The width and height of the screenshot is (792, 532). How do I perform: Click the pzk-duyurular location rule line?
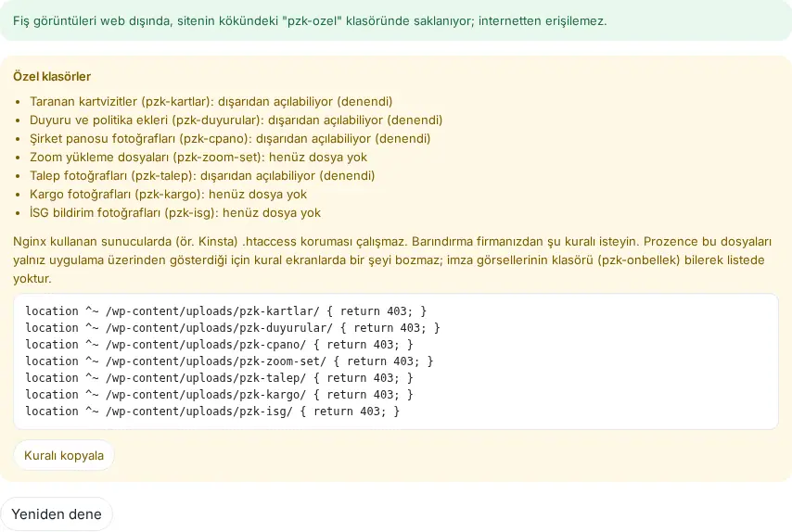pyautogui.click(x=233, y=327)
